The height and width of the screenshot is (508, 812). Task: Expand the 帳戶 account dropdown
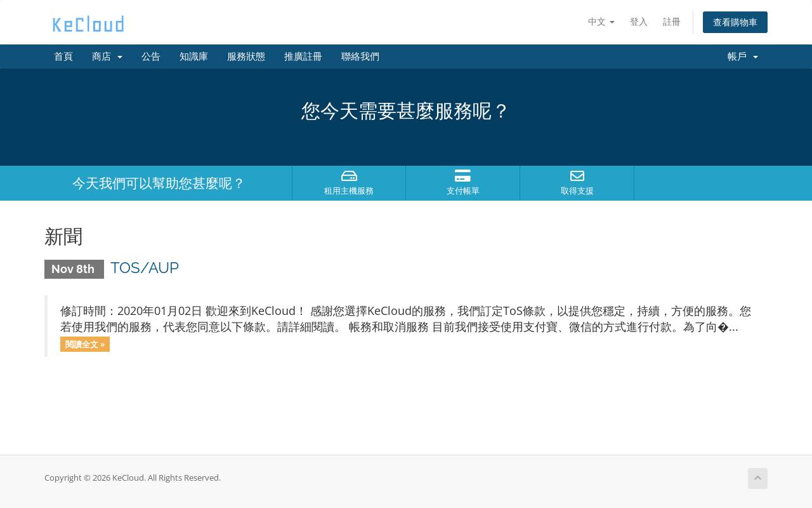[743, 57]
